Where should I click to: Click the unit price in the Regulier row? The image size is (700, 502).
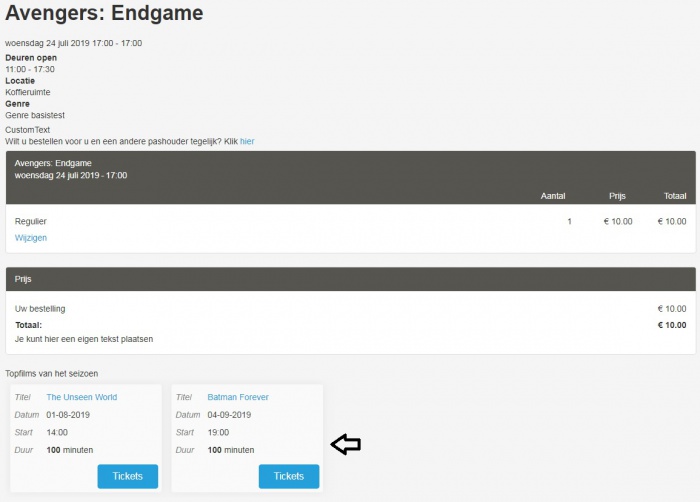(618, 222)
